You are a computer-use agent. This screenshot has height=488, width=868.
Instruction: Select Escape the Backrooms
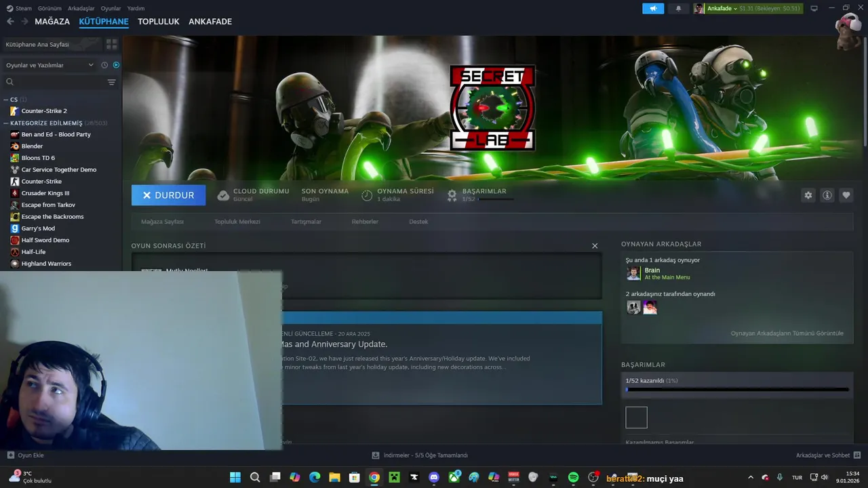click(x=52, y=217)
